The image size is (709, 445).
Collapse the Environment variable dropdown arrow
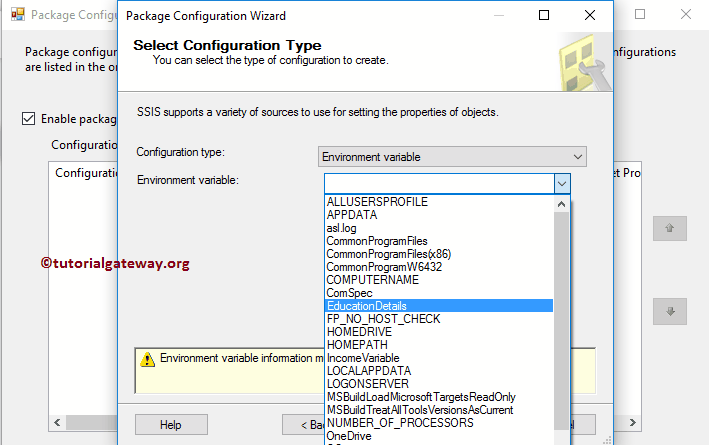pos(562,184)
